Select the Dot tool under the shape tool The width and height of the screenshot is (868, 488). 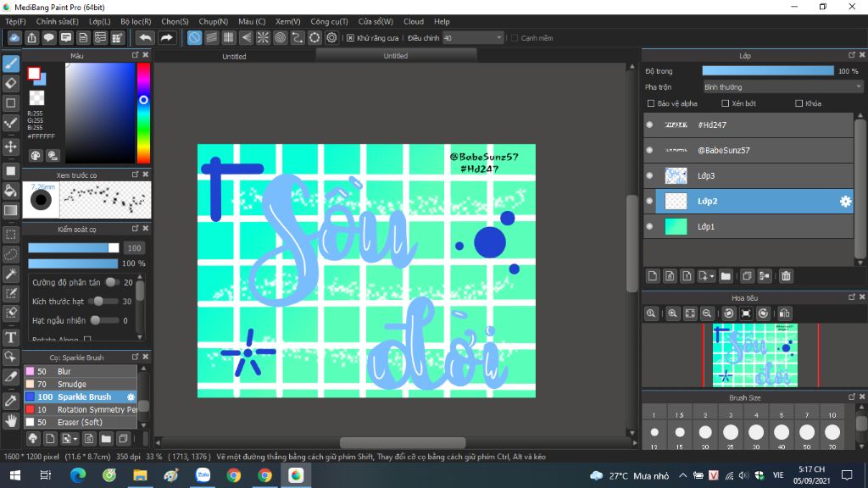[x=10, y=123]
